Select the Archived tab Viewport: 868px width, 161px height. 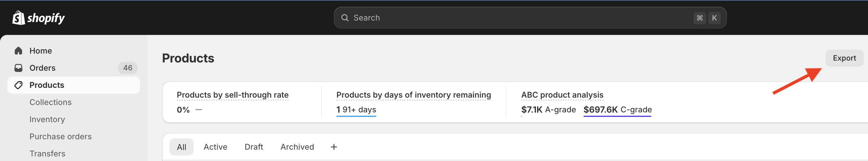click(x=297, y=147)
